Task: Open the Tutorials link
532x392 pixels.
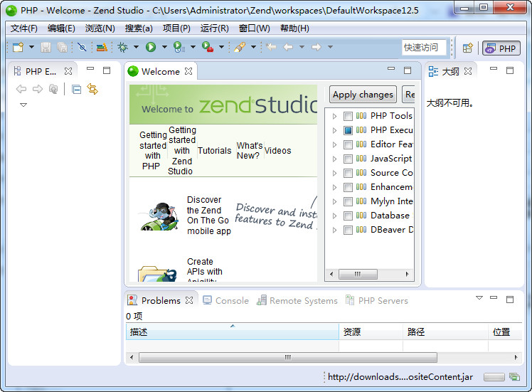Action: [214, 150]
